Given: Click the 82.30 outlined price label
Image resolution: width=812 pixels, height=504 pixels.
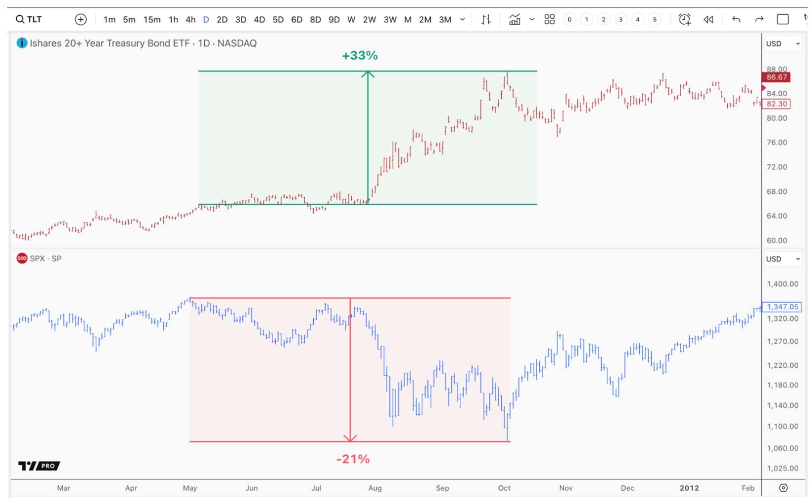Looking at the screenshot, I should coord(776,104).
